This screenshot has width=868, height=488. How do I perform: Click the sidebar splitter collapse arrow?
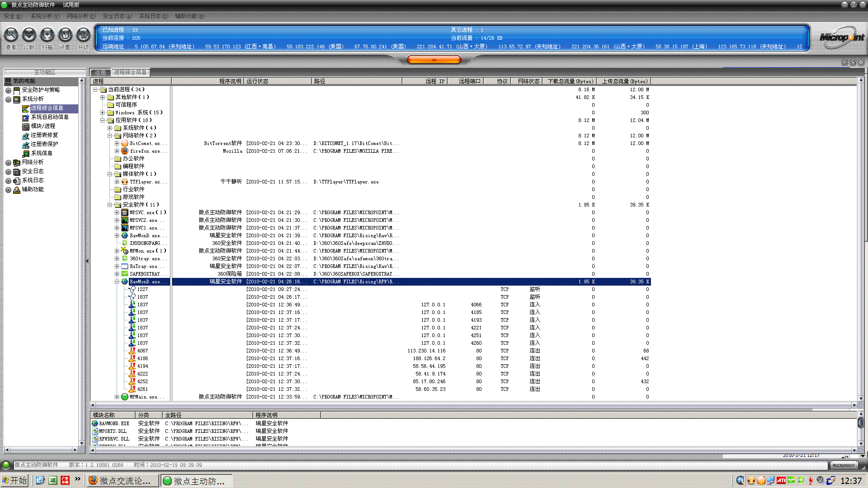(87, 261)
